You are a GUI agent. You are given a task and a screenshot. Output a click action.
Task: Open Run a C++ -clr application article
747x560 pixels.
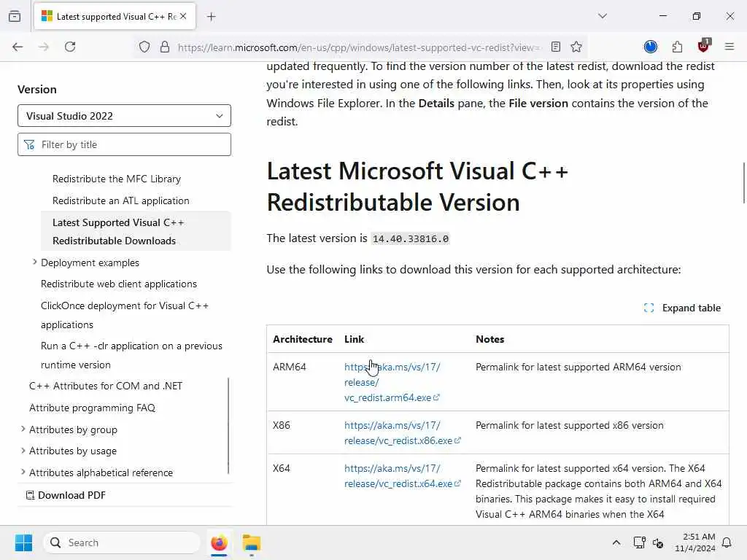click(131, 355)
